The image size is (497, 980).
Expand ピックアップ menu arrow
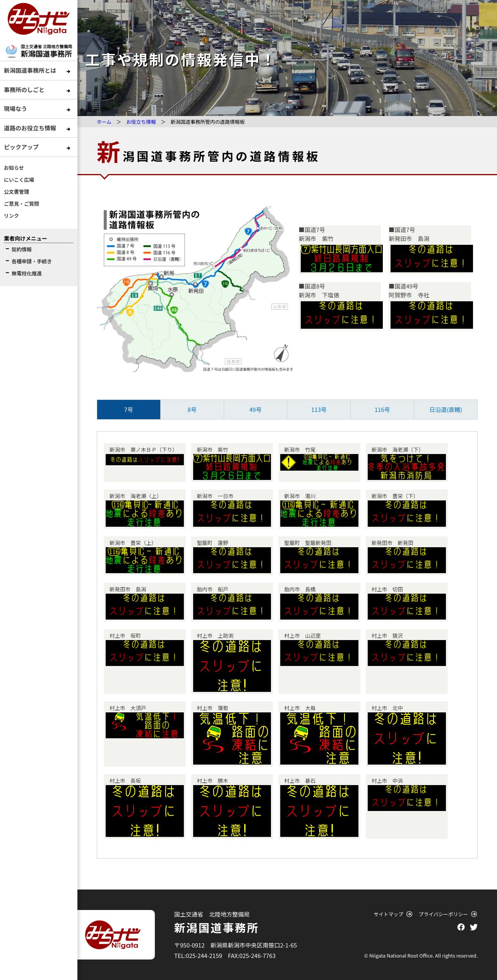pos(68,148)
